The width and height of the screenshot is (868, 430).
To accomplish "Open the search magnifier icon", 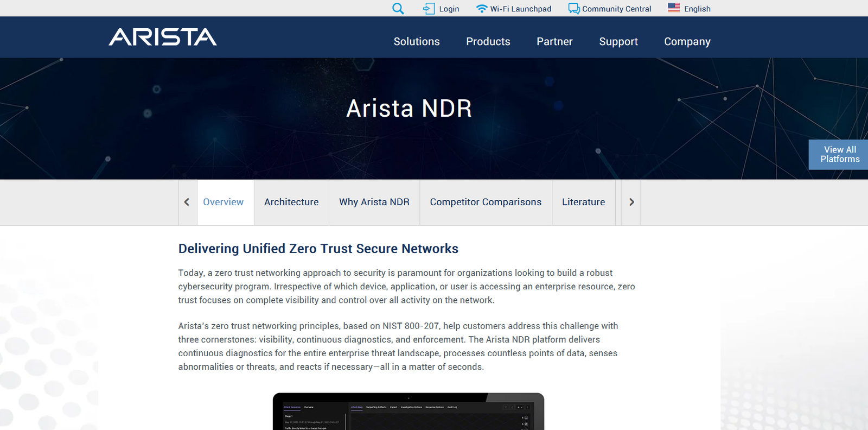I will 398,9.
